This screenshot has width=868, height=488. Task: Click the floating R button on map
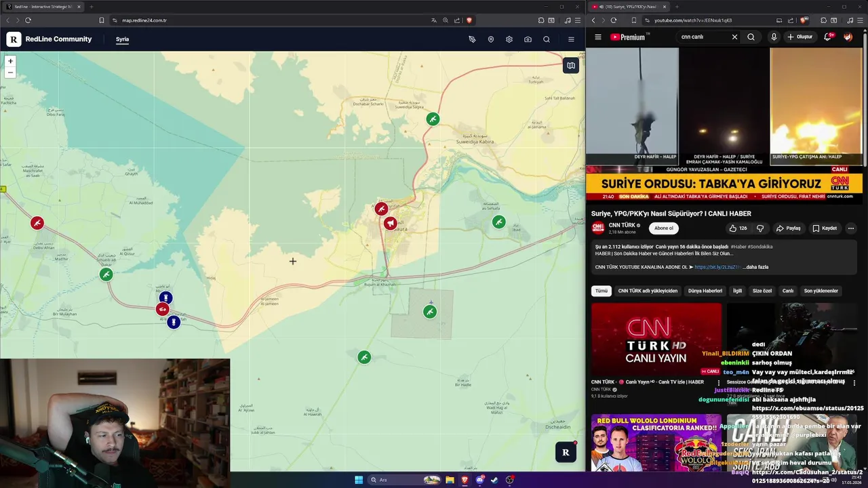coord(566,452)
